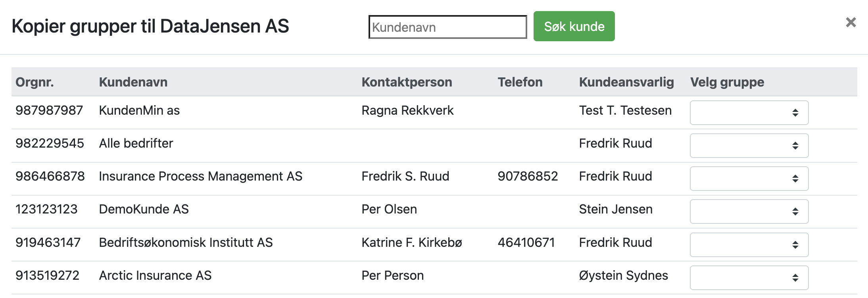Click the Kundeansvarlig column header

pyautogui.click(x=626, y=82)
